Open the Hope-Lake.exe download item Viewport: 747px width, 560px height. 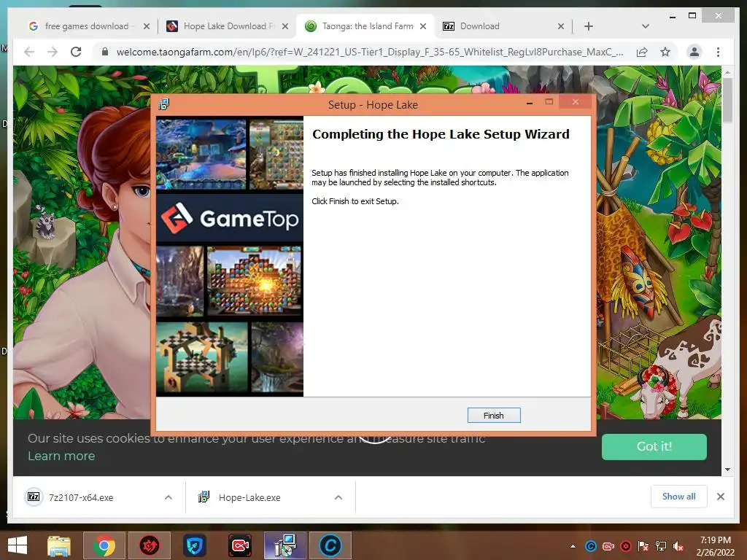coord(249,497)
